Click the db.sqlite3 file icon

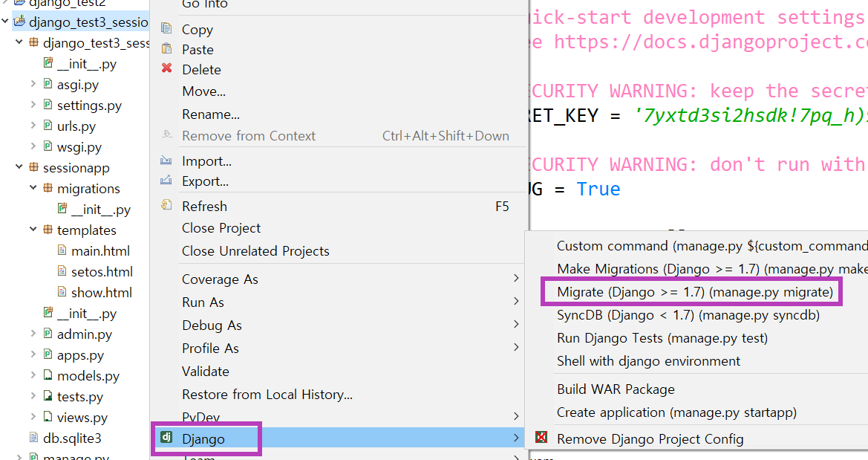33,438
